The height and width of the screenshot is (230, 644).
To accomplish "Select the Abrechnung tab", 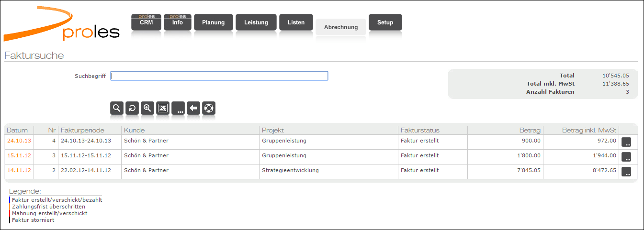I will click(x=341, y=27).
